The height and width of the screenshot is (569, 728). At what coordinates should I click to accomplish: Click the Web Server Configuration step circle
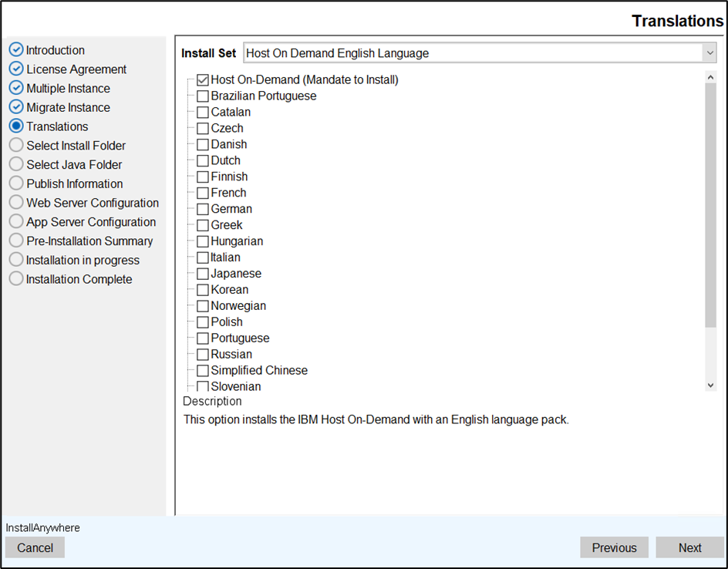click(x=16, y=203)
